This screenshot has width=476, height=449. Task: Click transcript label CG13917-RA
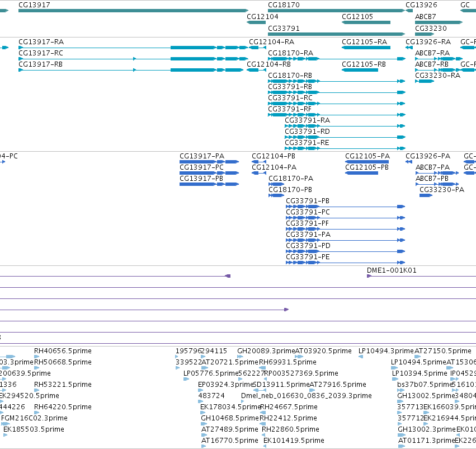[41, 42]
